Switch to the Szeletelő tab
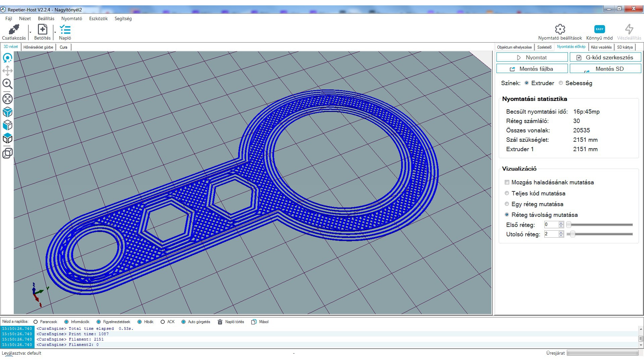Image resolution: width=644 pixels, height=362 pixels. coord(544,47)
